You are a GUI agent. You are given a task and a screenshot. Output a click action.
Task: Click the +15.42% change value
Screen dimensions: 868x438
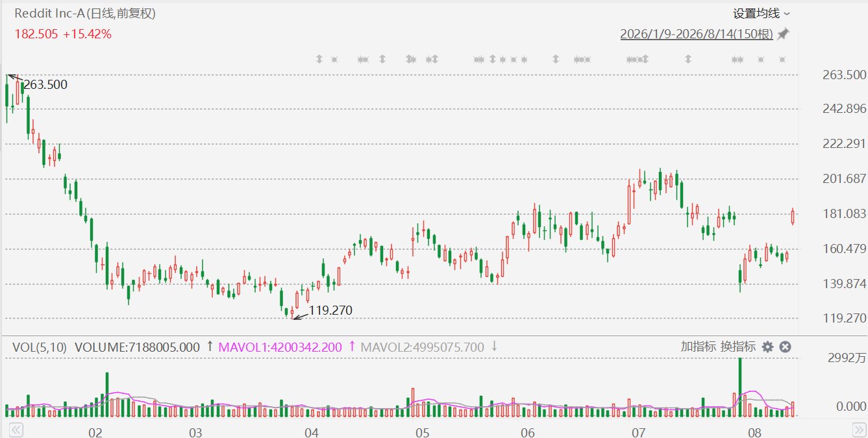pyautogui.click(x=87, y=34)
